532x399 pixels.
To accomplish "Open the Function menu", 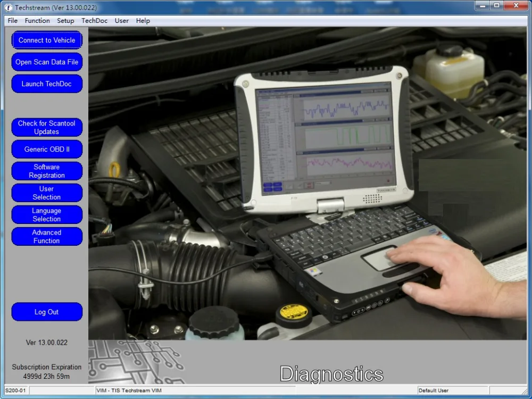I will click(37, 21).
